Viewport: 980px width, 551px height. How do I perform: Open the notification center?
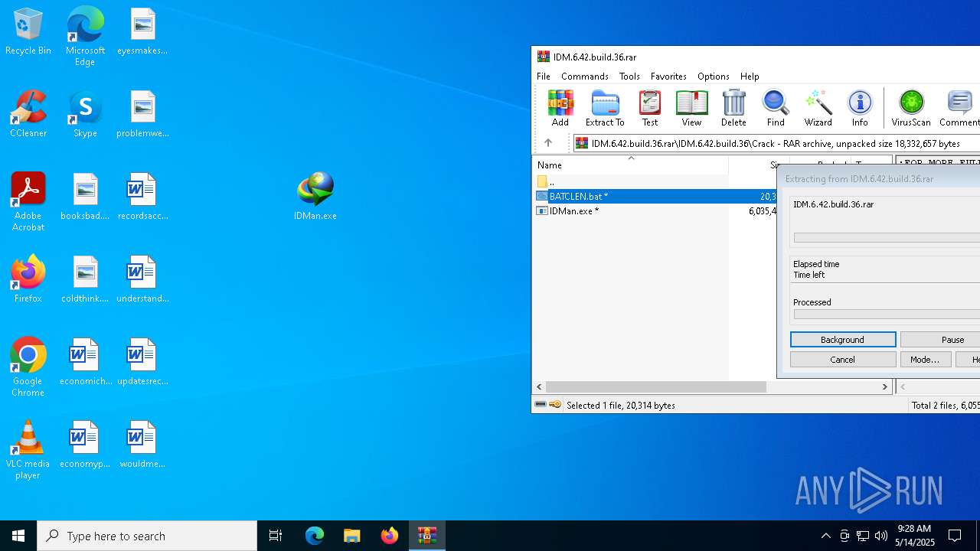955,536
